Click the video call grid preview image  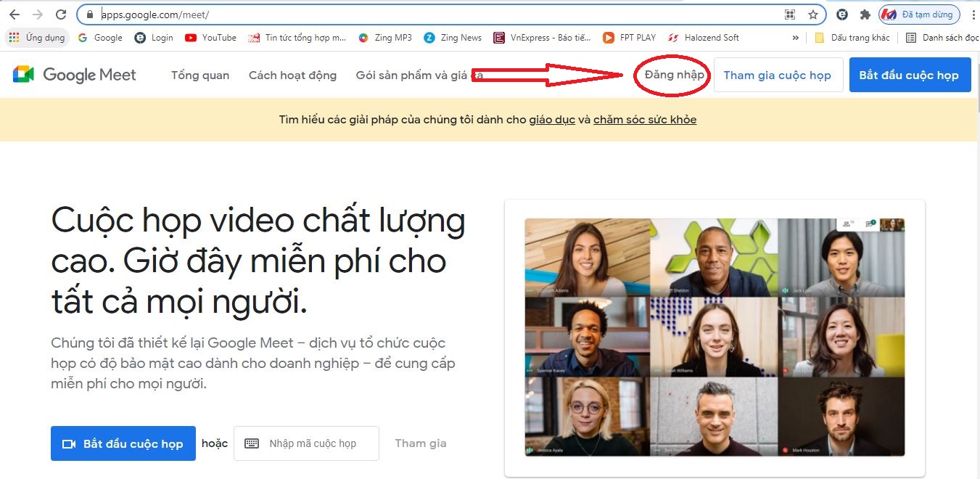tap(715, 337)
